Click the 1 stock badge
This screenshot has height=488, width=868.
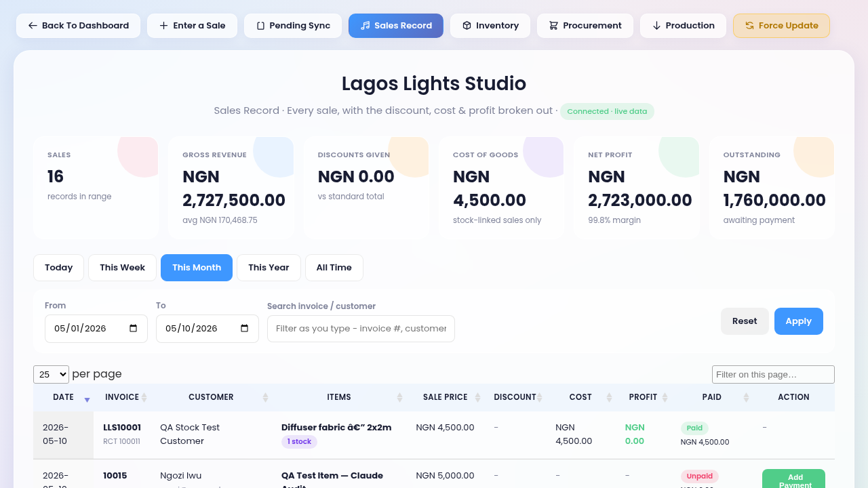[x=299, y=442]
